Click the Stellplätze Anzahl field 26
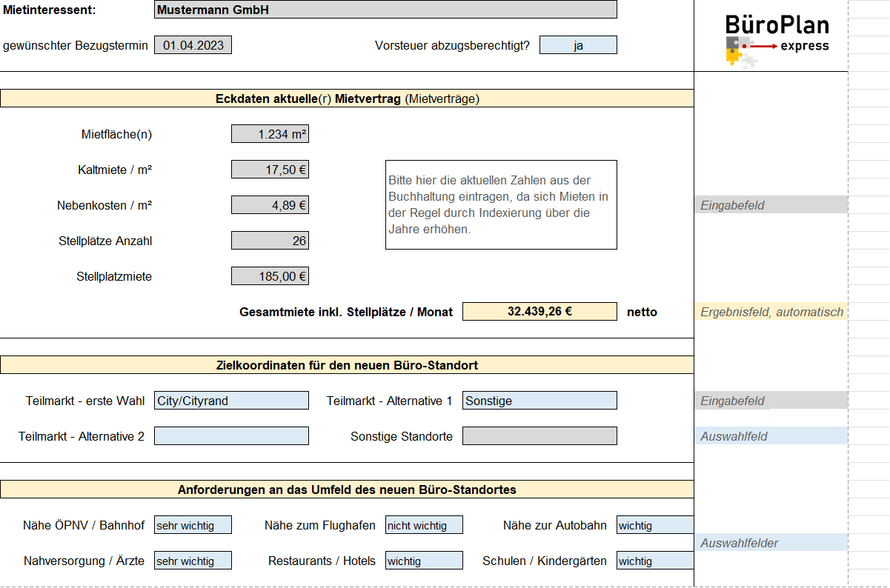 click(270, 241)
